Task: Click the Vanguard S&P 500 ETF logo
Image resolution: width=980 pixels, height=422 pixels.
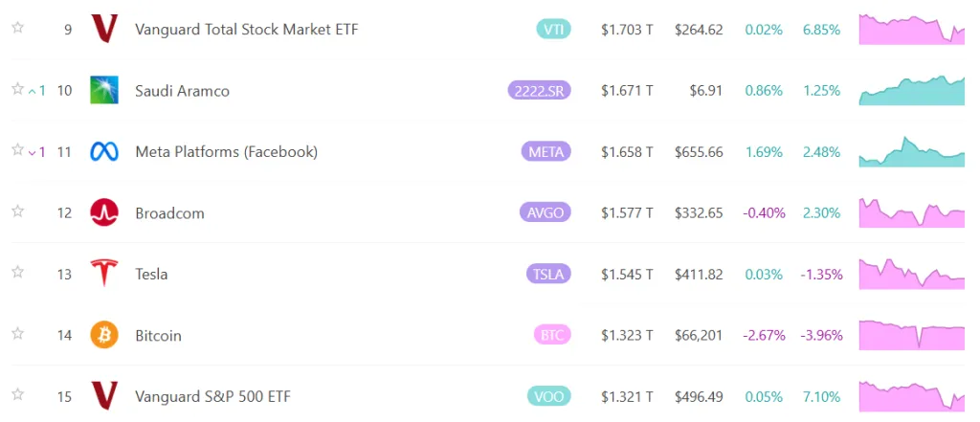Action: tap(103, 396)
